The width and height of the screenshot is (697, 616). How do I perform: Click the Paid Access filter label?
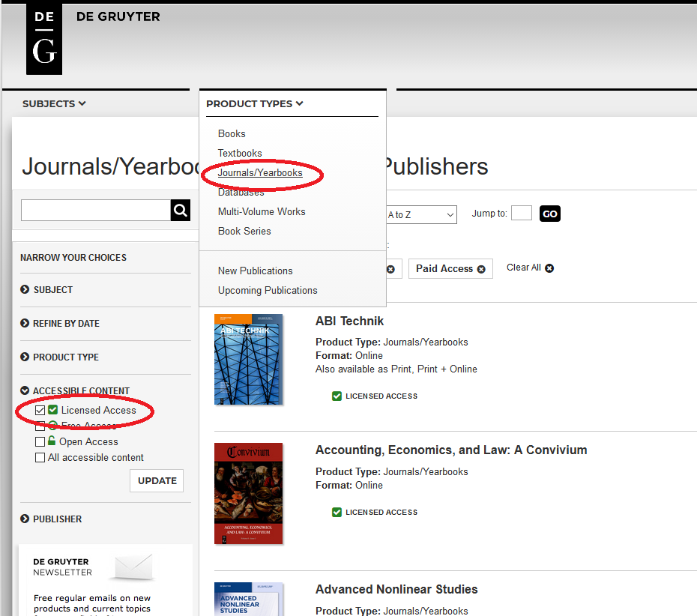click(444, 268)
